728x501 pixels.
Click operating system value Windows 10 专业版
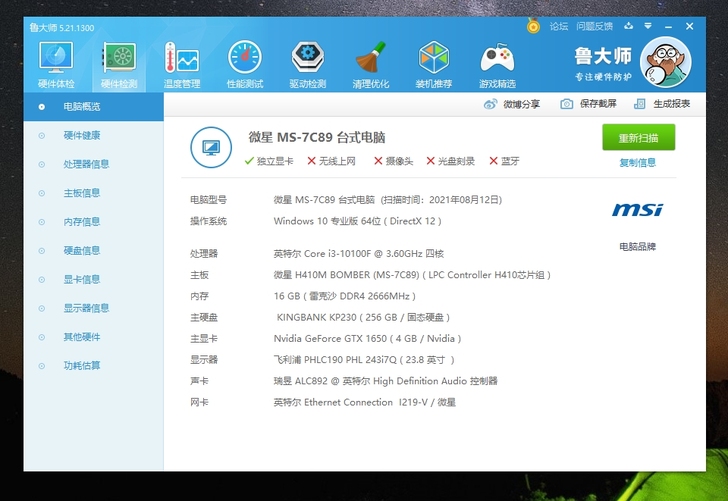pyautogui.click(x=358, y=221)
